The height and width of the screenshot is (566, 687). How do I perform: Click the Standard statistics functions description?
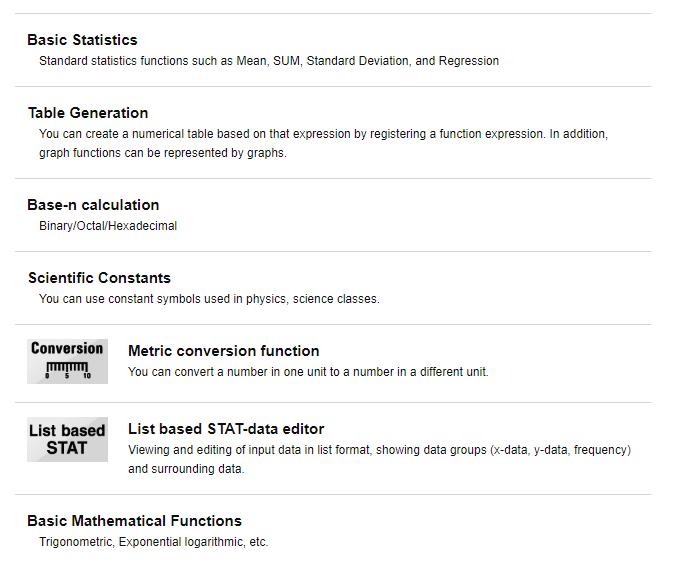269,61
